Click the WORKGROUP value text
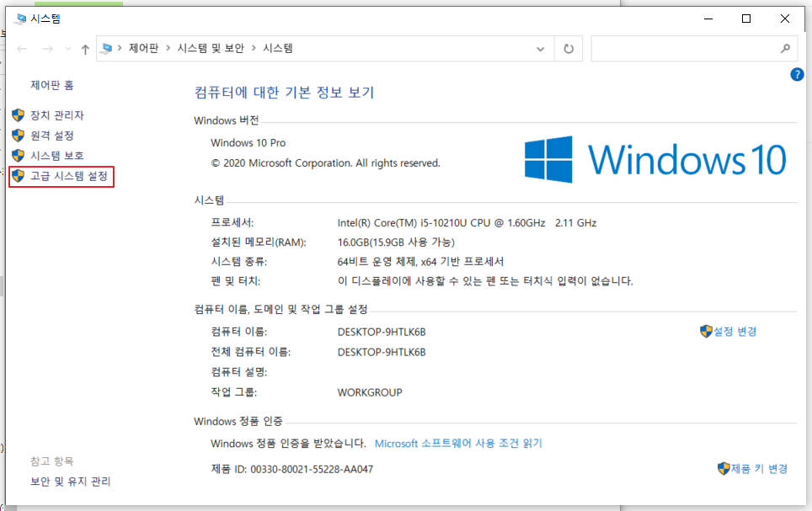Viewport: 812px width, 511px height. [x=370, y=392]
